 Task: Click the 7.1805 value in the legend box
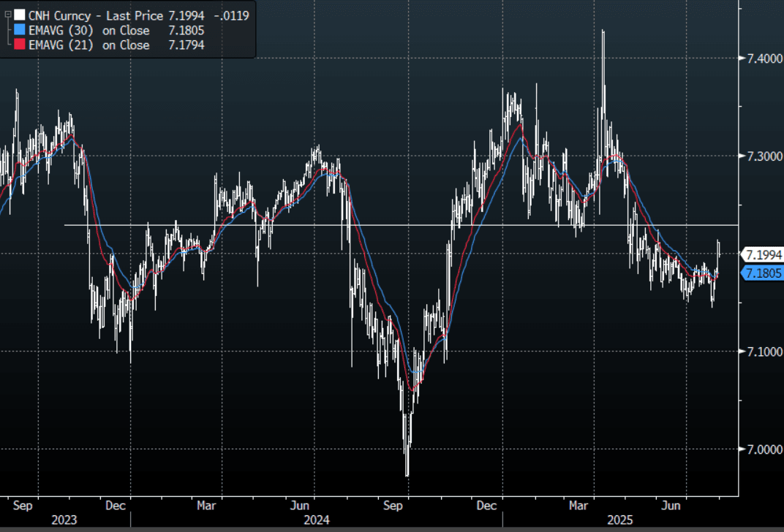pos(185,31)
